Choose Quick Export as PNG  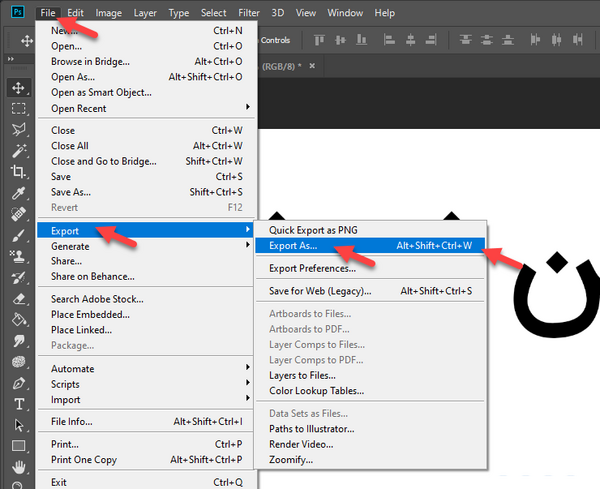pyautogui.click(x=370, y=230)
